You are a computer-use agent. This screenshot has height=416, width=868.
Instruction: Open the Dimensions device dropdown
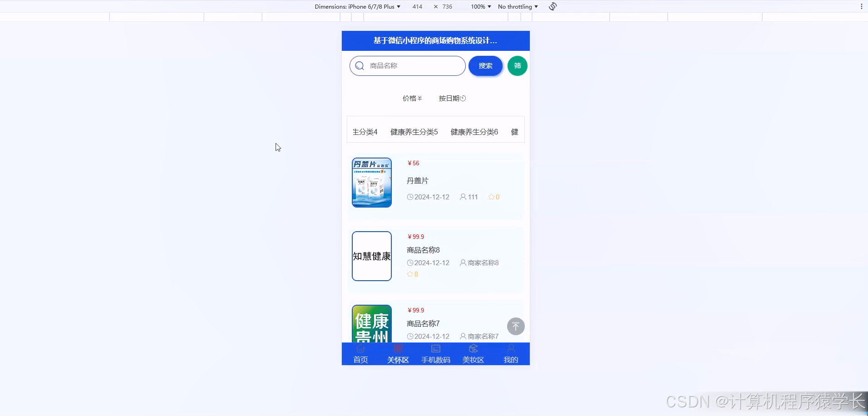[x=358, y=6]
